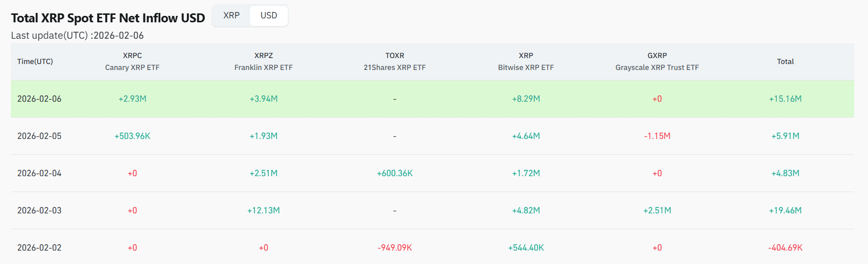
Task: Click the GXRP Grayscale XRP Trust header
Action: click(x=657, y=62)
